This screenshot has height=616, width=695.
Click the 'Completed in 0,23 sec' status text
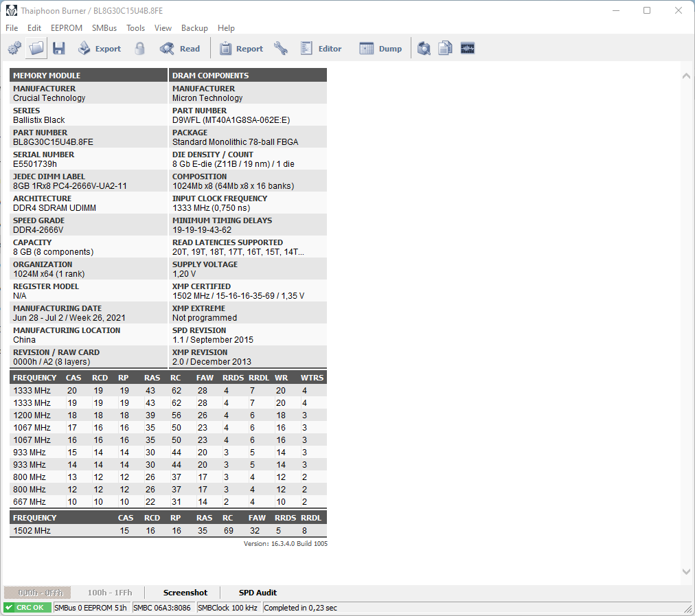click(x=301, y=608)
